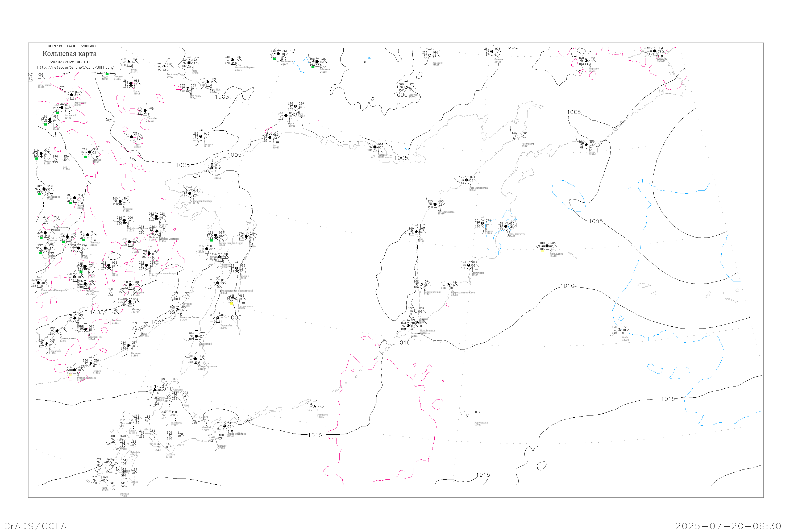Click the yellow square below Никольское data
Screen dimensions: 798x532
(543, 251)
